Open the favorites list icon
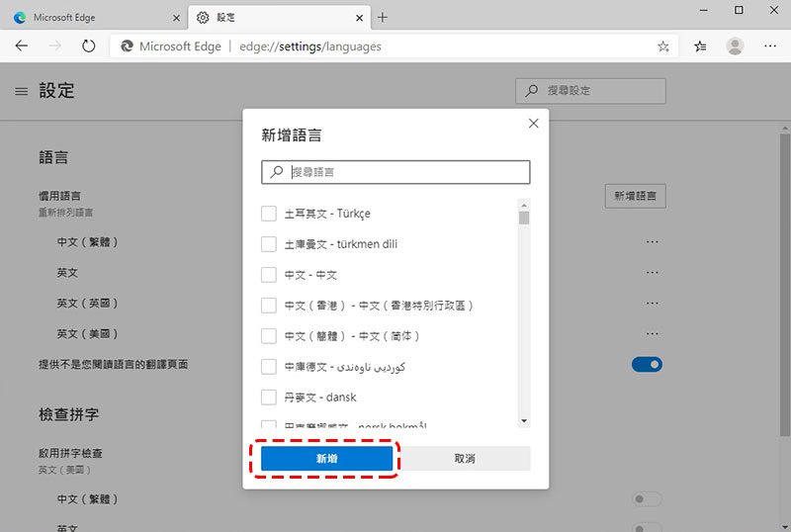The height and width of the screenshot is (532, 791). pyautogui.click(x=700, y=45)
